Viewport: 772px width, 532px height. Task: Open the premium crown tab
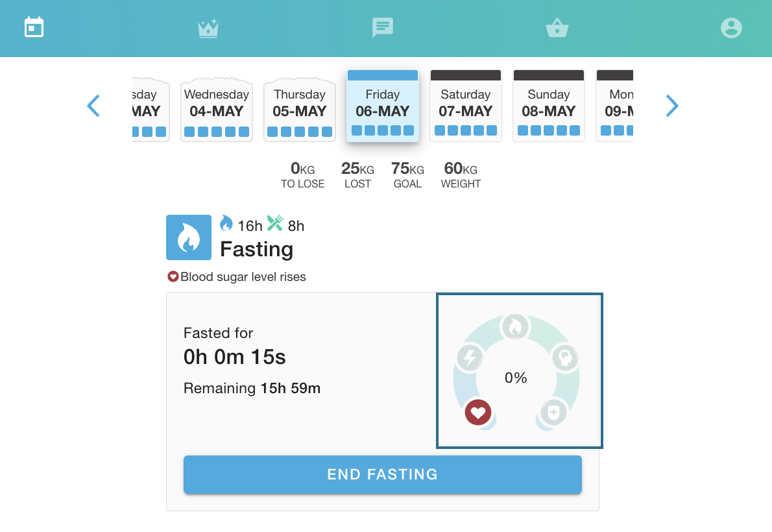[x=208, y=28]
